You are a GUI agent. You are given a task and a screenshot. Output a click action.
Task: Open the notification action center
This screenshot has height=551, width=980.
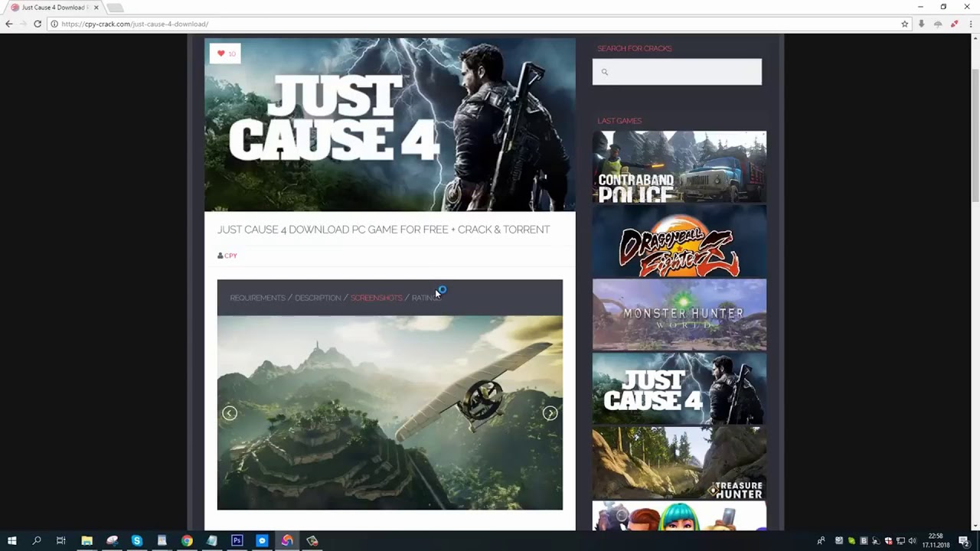click(964, 541)
